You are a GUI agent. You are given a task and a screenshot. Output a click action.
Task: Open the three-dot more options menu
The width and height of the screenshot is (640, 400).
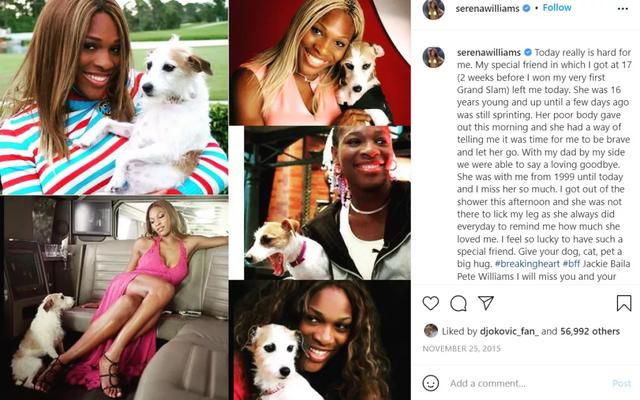[623, 9]
